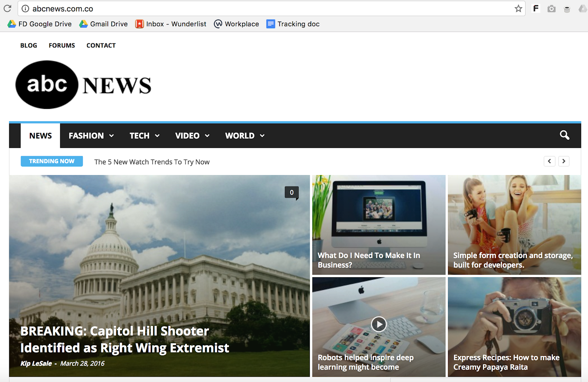Expand the WORLD dropdown arrow
Viewport: 588px width, 382px height.
point(262,136)
